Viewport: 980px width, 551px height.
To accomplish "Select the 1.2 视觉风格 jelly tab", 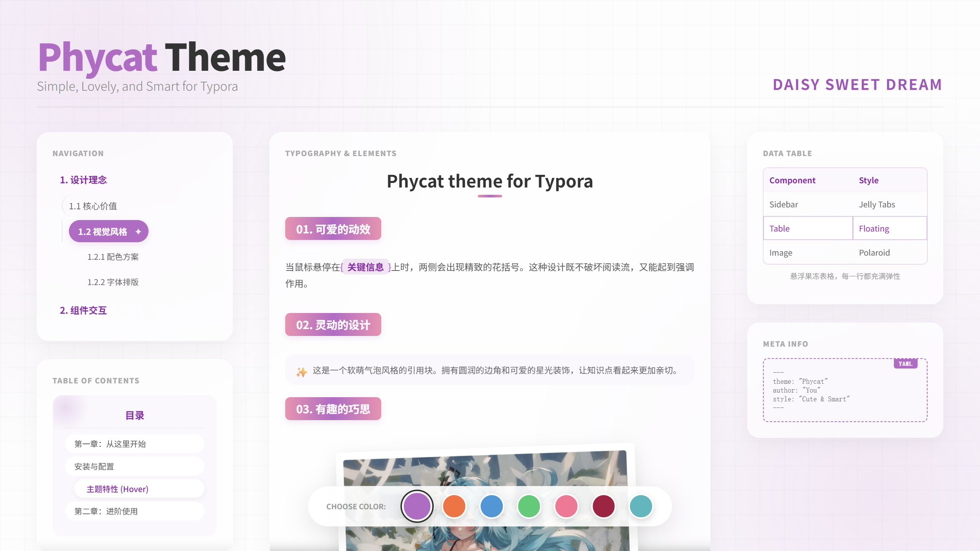I will [103, 231].
